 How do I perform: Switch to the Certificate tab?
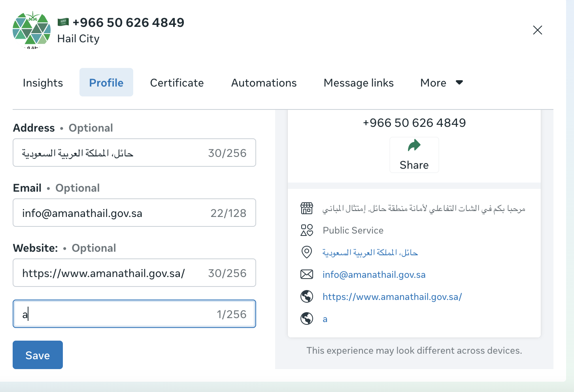(x=177, y=83)
